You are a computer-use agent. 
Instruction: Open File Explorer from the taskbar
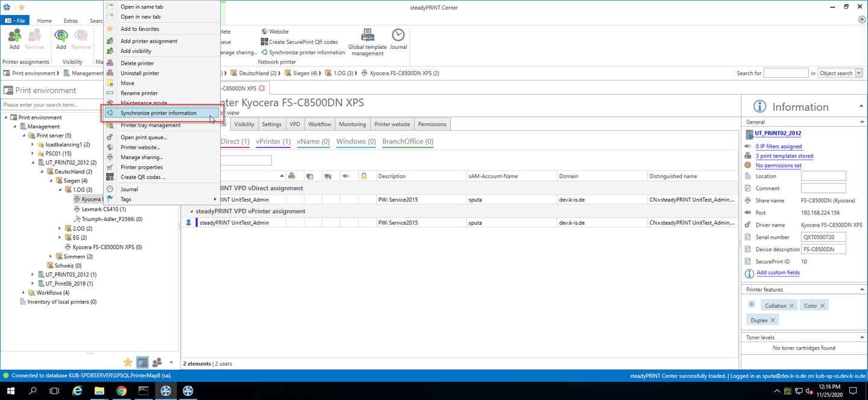[x=99, y=391]
